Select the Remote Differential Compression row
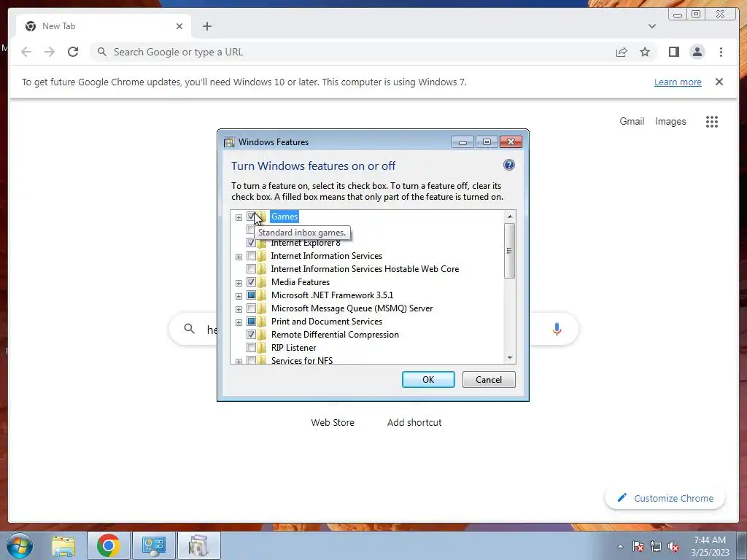This screenshot has width=747, height=560. pos(335,335)
